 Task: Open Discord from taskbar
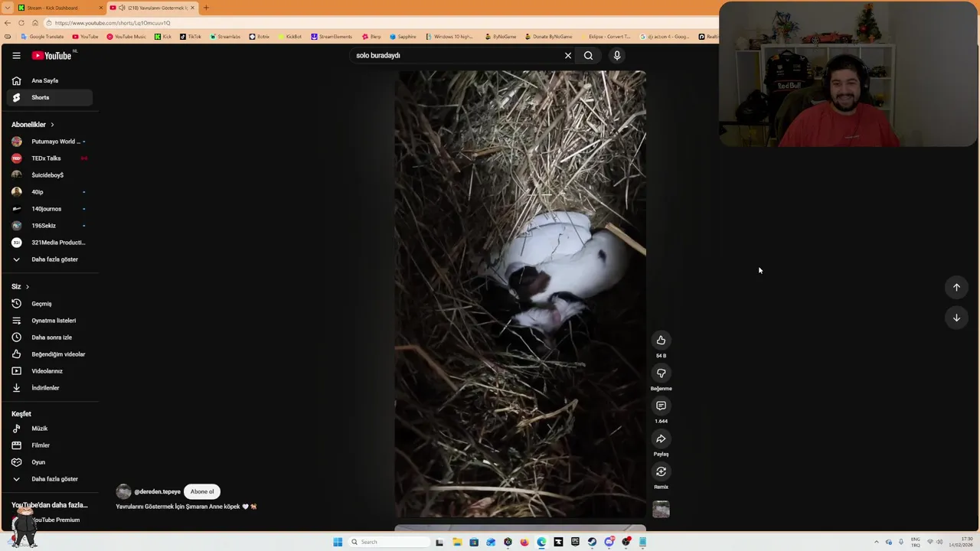(x=609, y=542)
